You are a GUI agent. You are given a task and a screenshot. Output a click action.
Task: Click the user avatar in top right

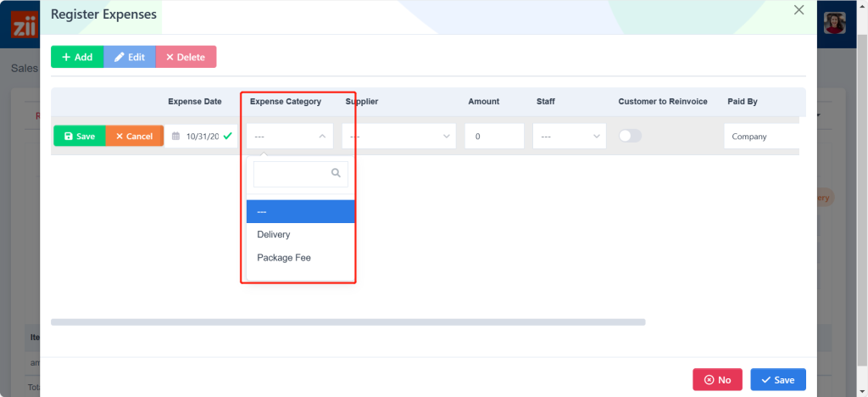tap(837, 24)
